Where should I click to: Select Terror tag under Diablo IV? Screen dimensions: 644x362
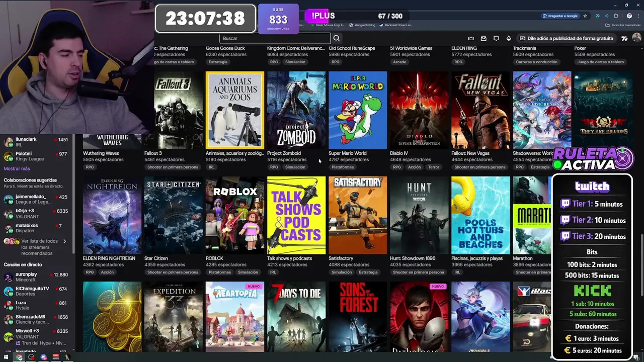click(x=433, y=167)
